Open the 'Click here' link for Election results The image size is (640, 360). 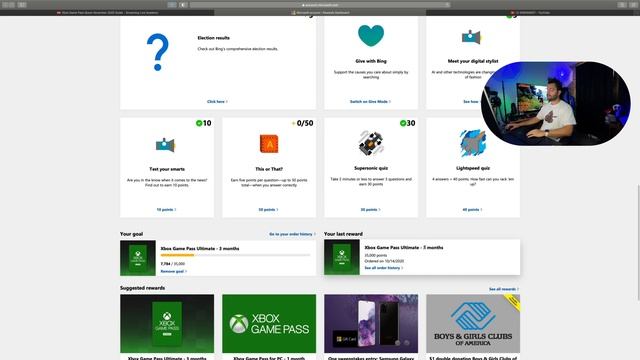[x=217, y=102]
